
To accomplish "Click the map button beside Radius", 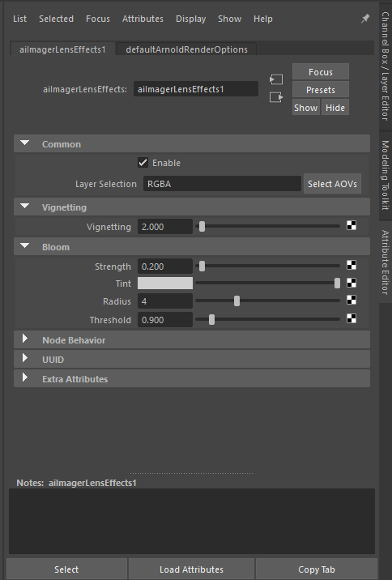I will click(352, 300).
